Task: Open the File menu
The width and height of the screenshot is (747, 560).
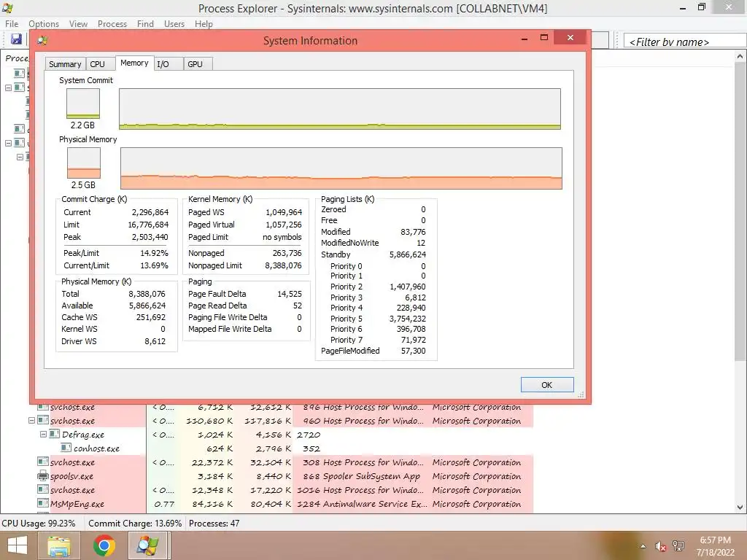Action: click(x=12, y=24)
